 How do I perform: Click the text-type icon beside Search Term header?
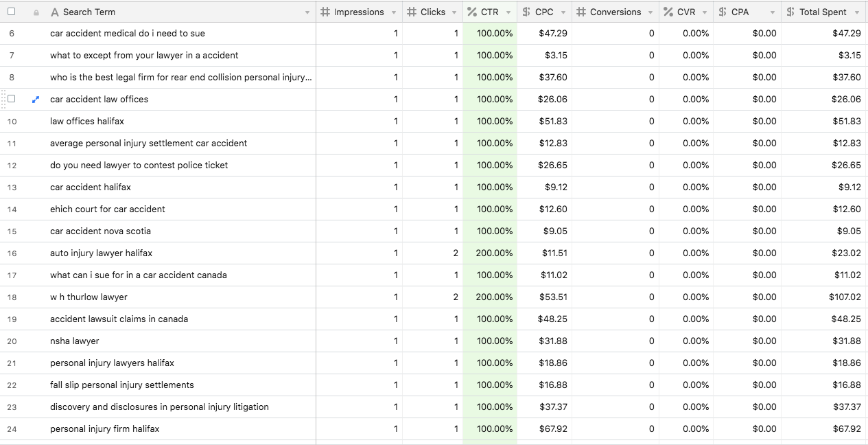click(55, 12)
